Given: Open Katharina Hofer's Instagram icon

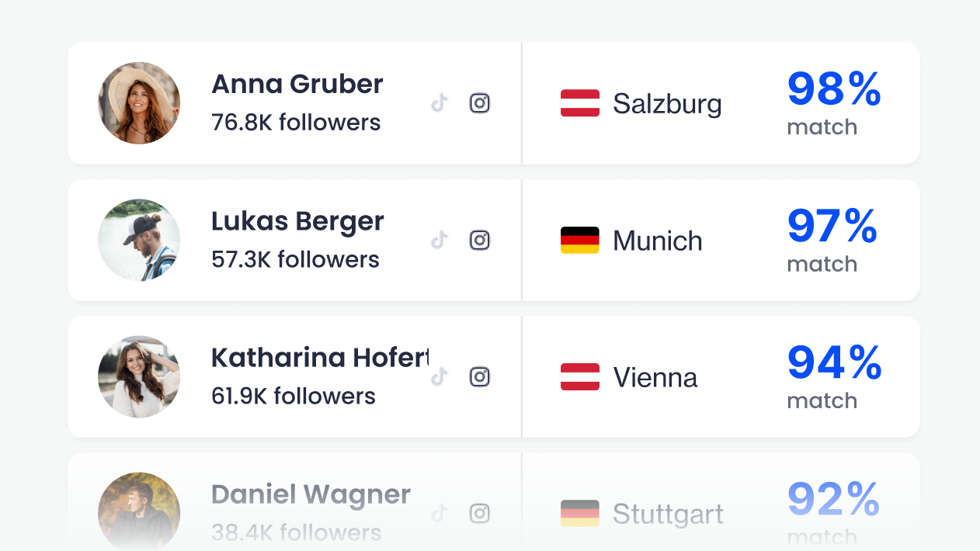Looking at the screenshot, I should tap(480, 376).
